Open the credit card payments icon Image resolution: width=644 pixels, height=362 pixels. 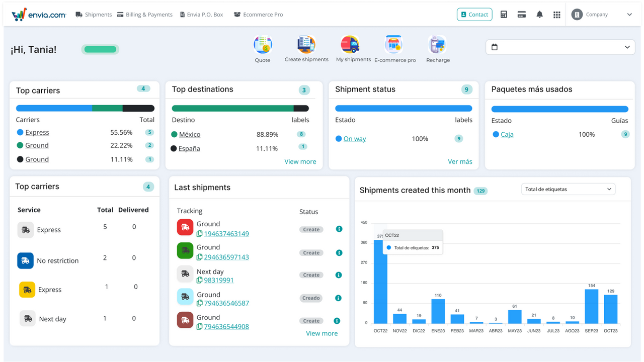(522, 14)
